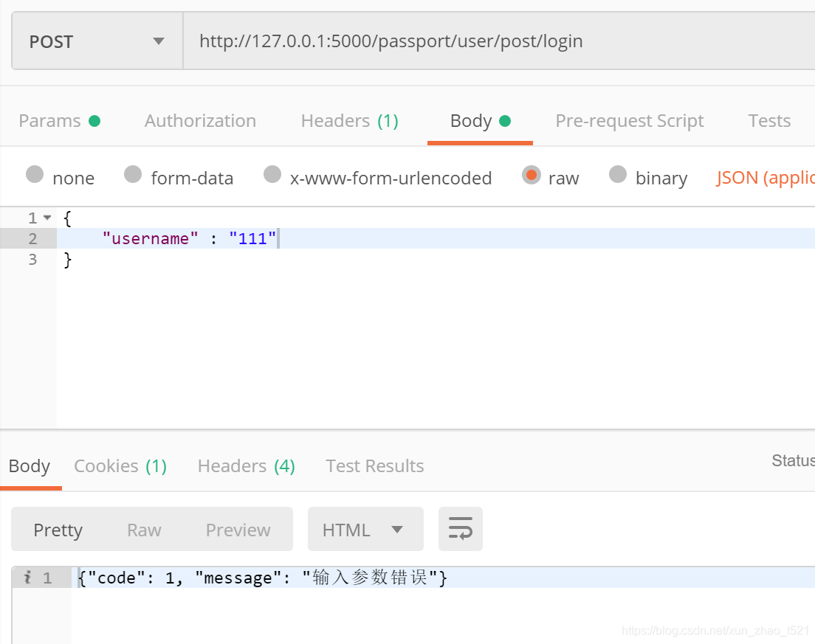Viewport: 815px width, 644px height.
Task: Click the request URL input field
Action: click(499, 41)
